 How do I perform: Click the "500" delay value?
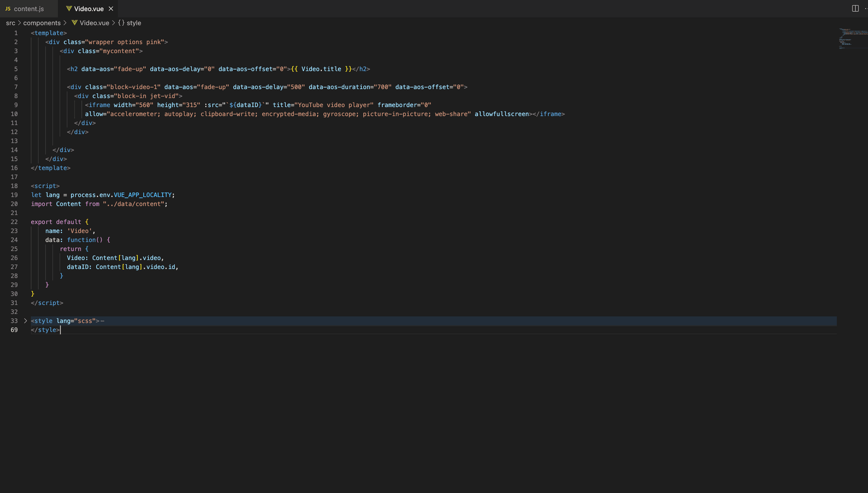[x=296, y=87]
